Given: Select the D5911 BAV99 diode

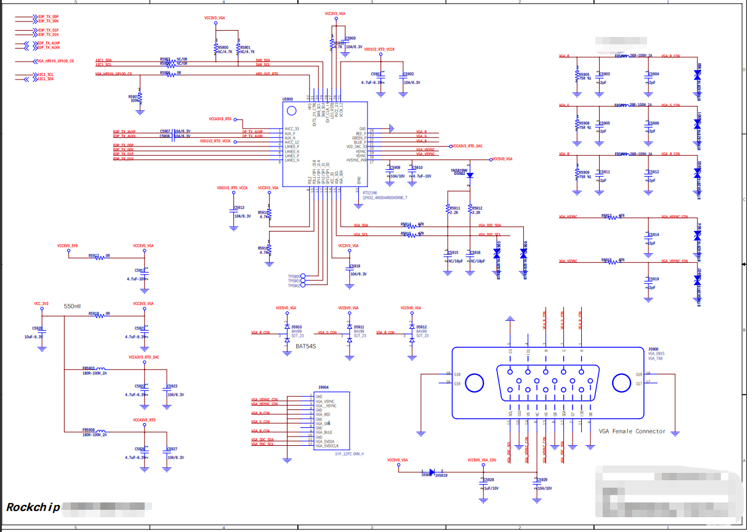Looking at the screenshot, I should click(x=350, y=333).
